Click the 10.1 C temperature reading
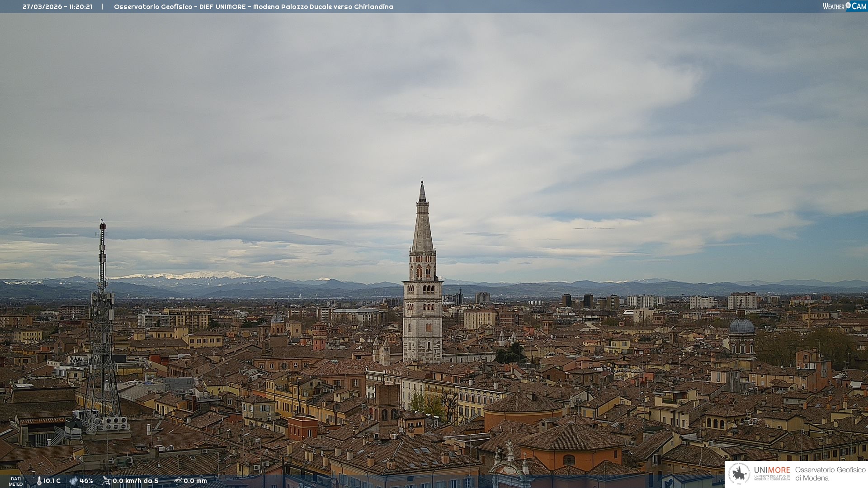The image size is (868, 488). coord(52,481)
